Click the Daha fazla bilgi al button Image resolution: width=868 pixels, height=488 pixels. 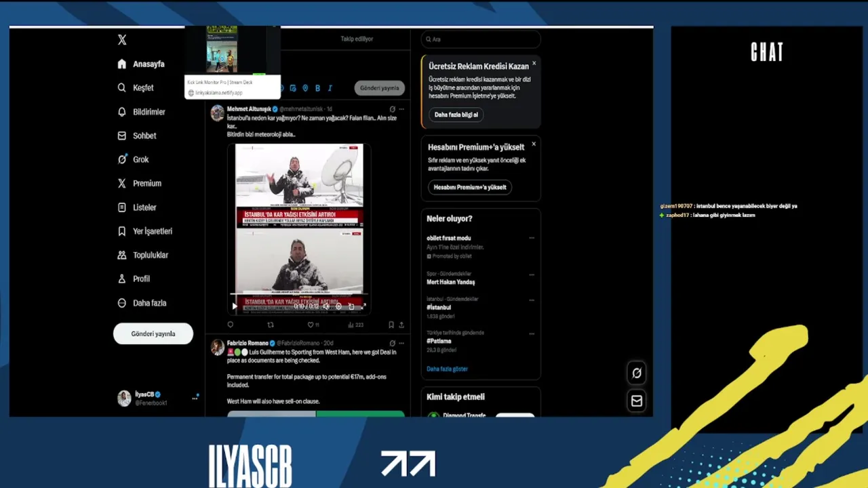pos(456,115)
